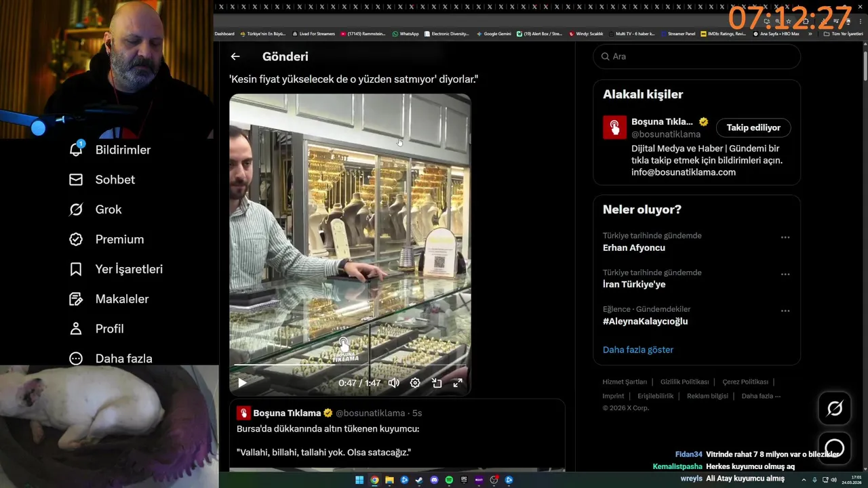Open the floating chat messages button
868x488 pixels.
coord(835,448)
